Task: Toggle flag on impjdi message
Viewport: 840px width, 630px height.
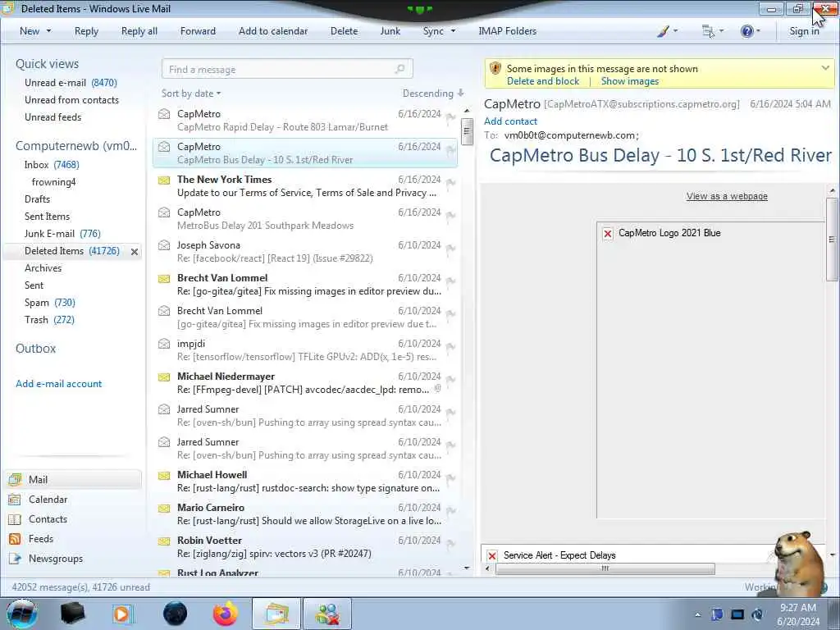Action: tap(450, 347)
